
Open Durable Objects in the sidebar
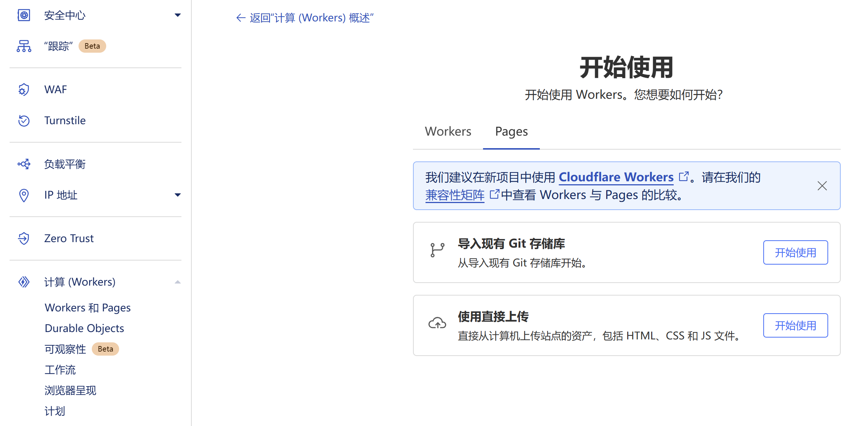coord(84,328)
